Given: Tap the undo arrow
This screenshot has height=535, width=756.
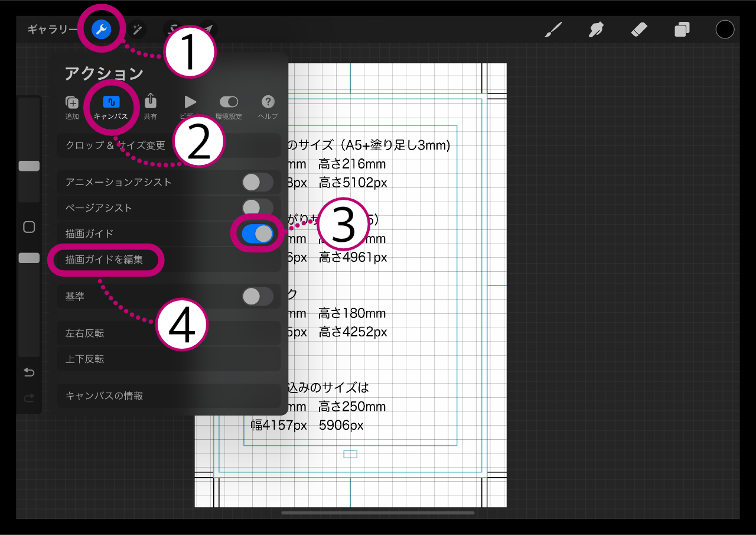Looking at the screenshot, I should point(29,372).
